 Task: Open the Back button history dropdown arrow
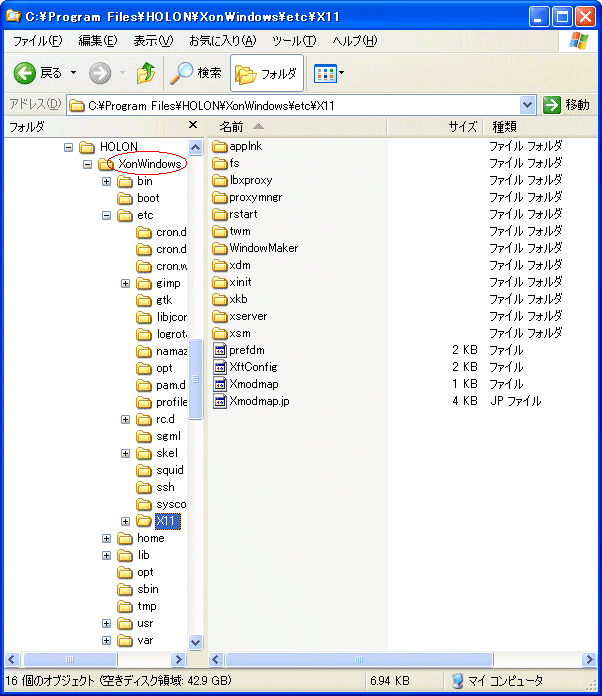[74, 73]
